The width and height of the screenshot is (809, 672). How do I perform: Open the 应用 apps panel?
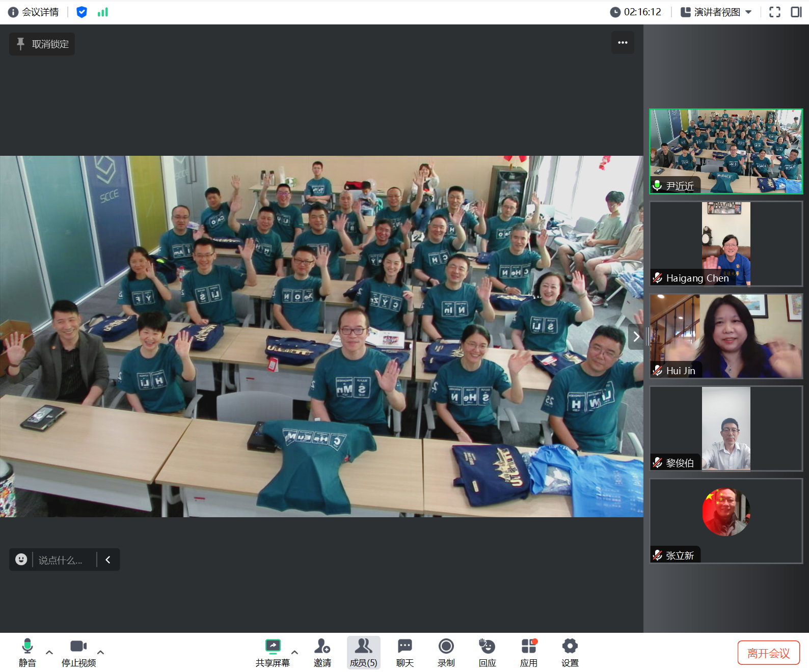pyautogui.click(x=528, y=652)
